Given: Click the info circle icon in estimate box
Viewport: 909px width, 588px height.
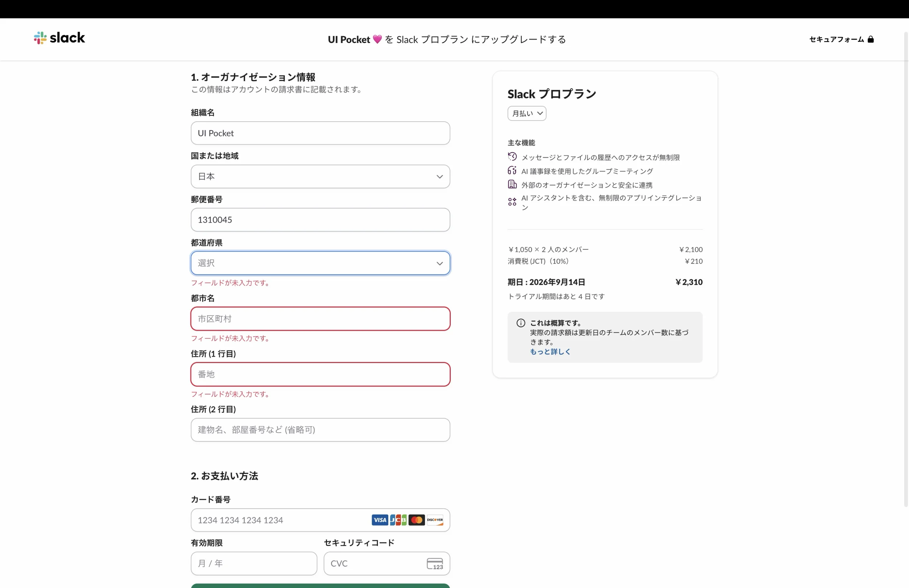Looking at the screenshot, I should coord(521,323).
